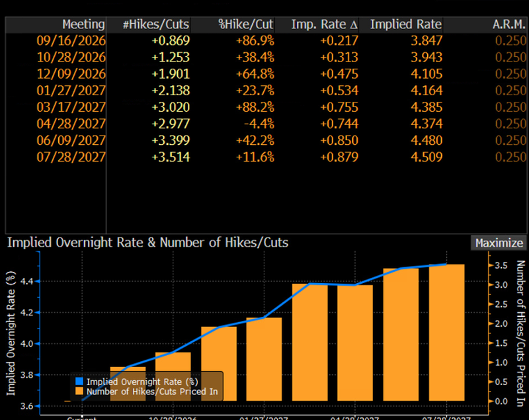Image resolution: width=529 pixels, height=420 pixels.
Task: Click the +23.7% hike probability cell
Action: click(255, 91)
